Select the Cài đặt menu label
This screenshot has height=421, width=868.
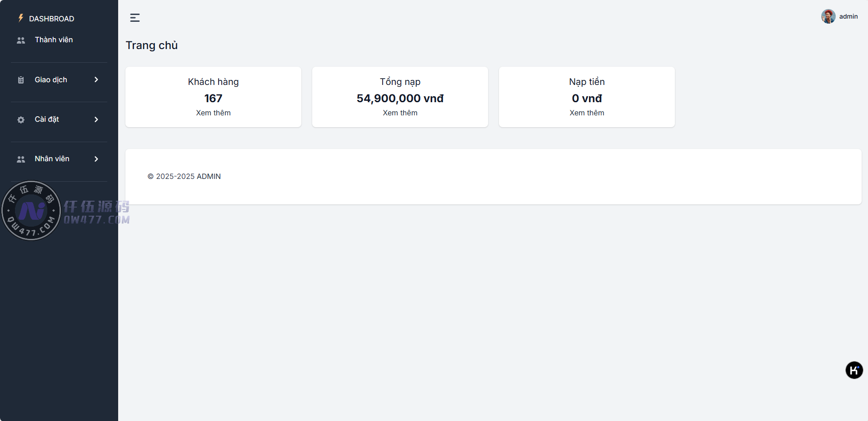47,119
